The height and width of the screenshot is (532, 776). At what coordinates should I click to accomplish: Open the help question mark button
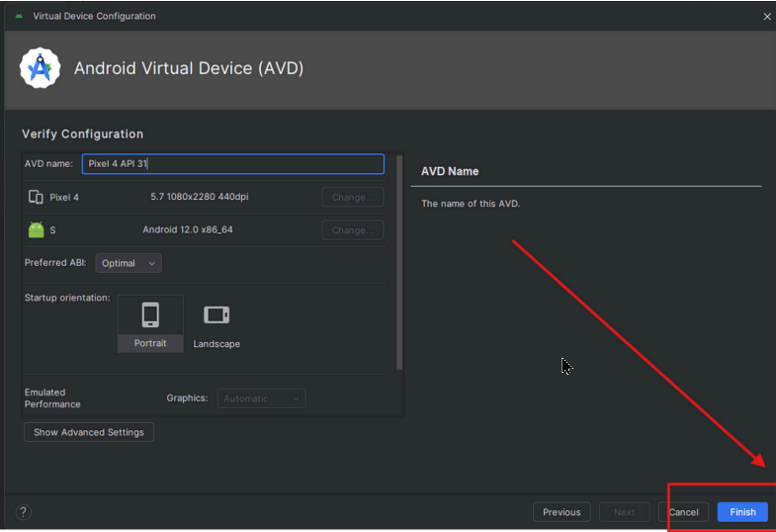click(24, 512)
